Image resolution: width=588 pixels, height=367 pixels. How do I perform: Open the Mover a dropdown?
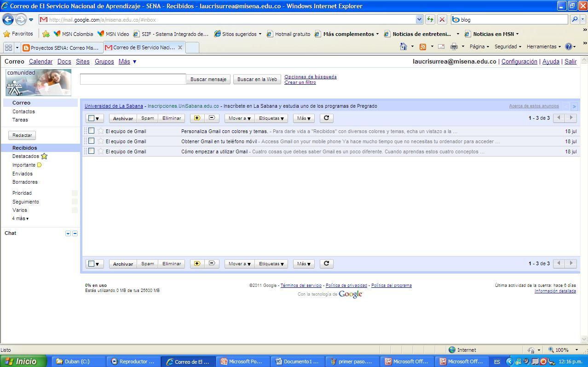(x=238, y=118)
